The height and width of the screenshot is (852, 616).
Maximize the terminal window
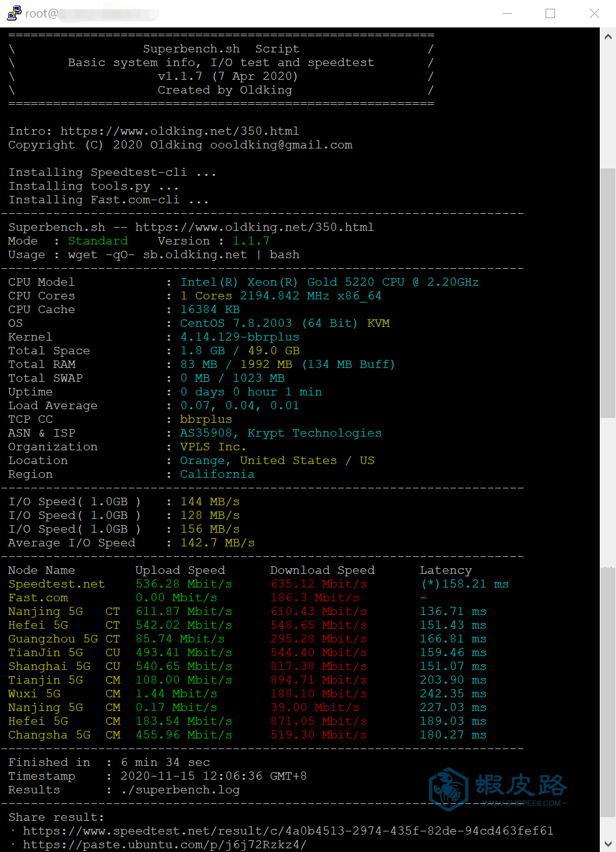click(x=550, y=13)
